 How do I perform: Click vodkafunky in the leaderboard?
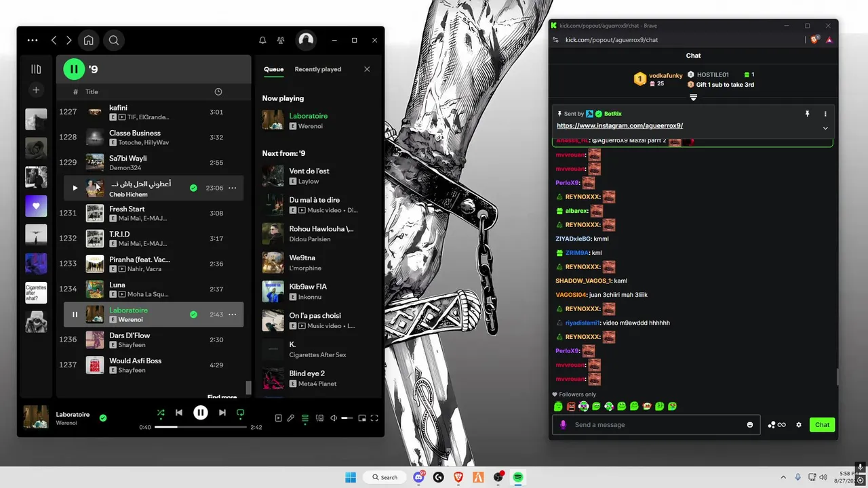[x=665, y=75]
